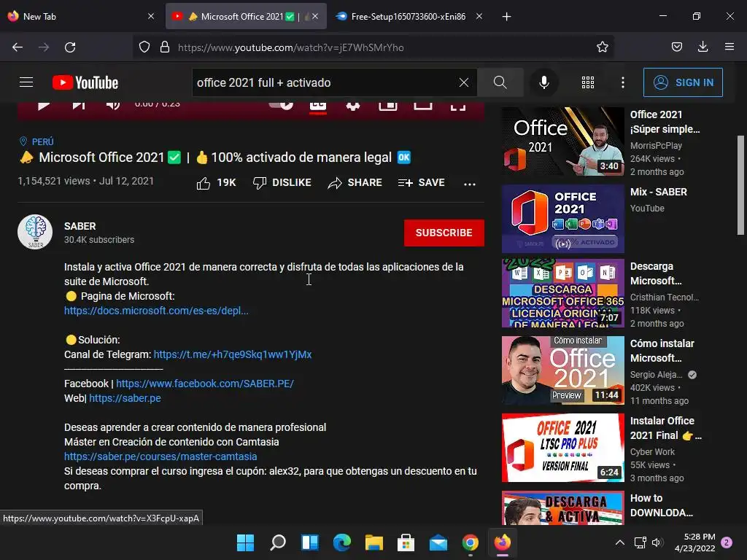Toggle autoplay switch in player
Screen dimensions: 747x560
(281, 105)
